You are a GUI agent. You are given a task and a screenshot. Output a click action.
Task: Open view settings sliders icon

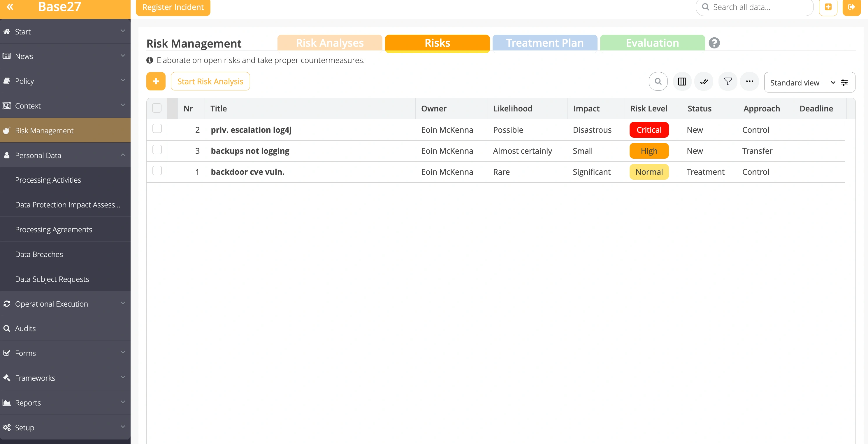coord(844,82)
